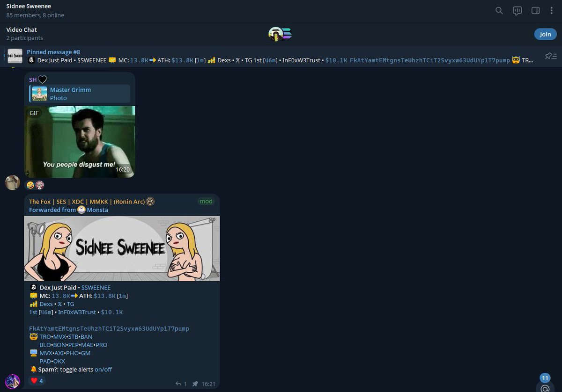The width and height of the screenshot is (562, 392).
Task: Open the AXI link
Action: click(59, 353)
